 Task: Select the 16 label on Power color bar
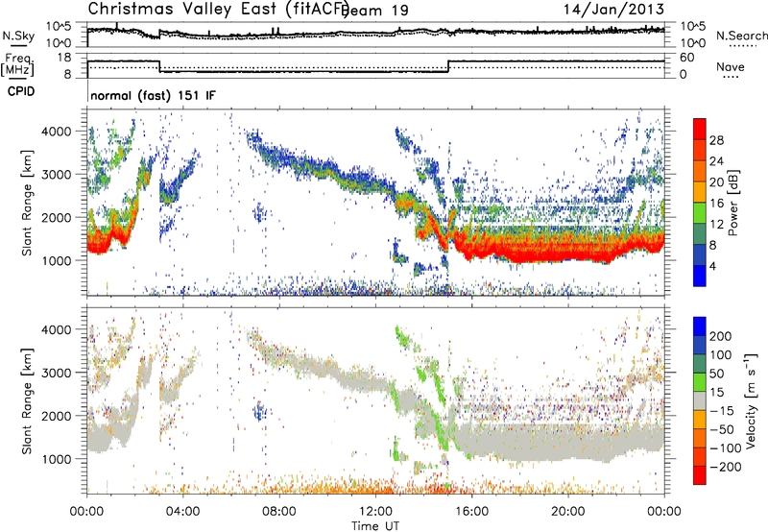pos(716,204)
